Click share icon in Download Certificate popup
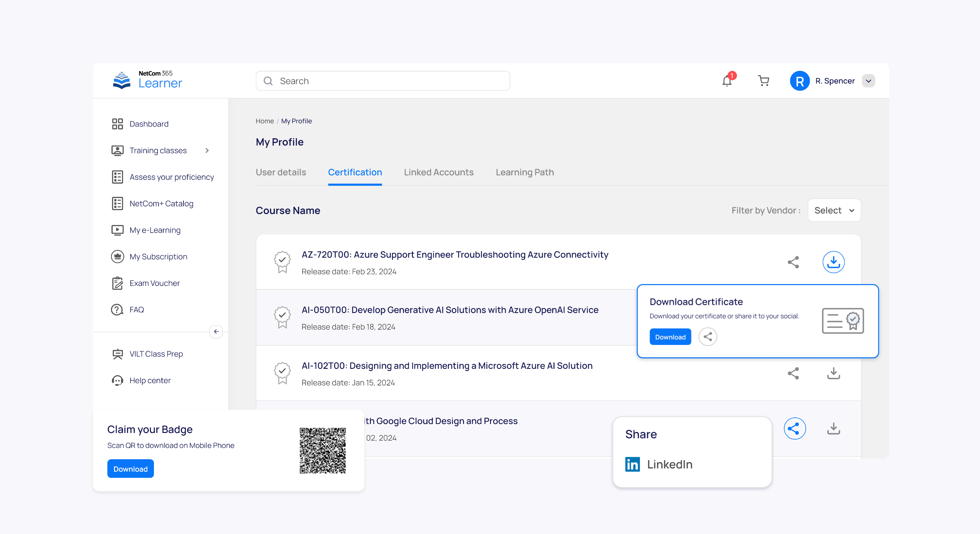 708,337
